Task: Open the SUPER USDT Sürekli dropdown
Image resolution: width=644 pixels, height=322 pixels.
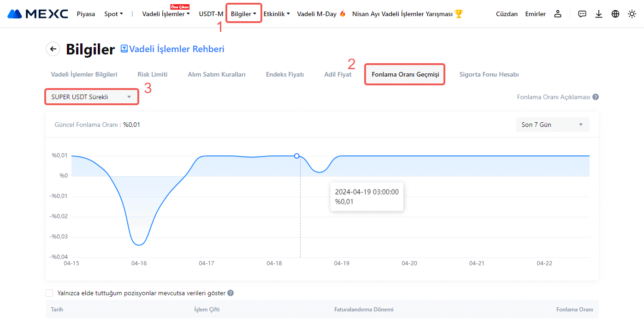Action: (x=91, y=97)
